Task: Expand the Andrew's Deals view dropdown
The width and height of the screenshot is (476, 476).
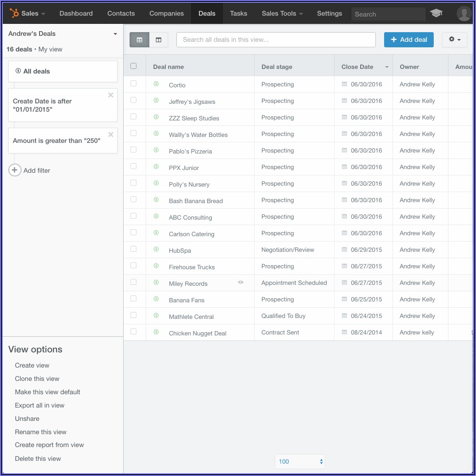Action: (x=115, y=34)
